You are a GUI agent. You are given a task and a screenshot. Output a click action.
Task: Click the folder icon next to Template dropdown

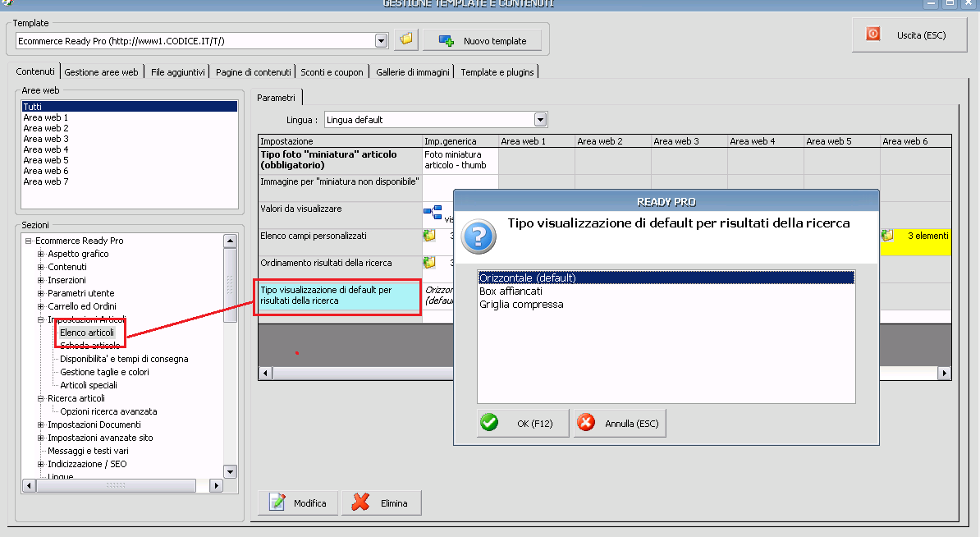(x=406, y=39)
